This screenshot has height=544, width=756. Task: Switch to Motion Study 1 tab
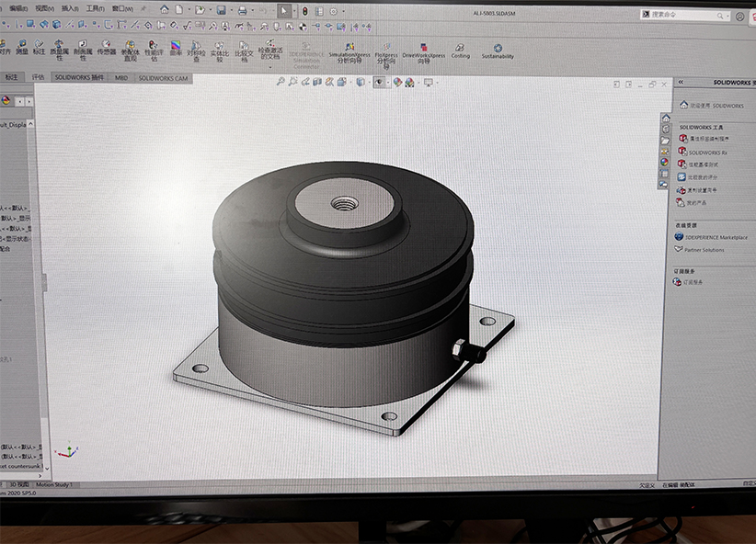pyautogui.click(x=54, y=485)
